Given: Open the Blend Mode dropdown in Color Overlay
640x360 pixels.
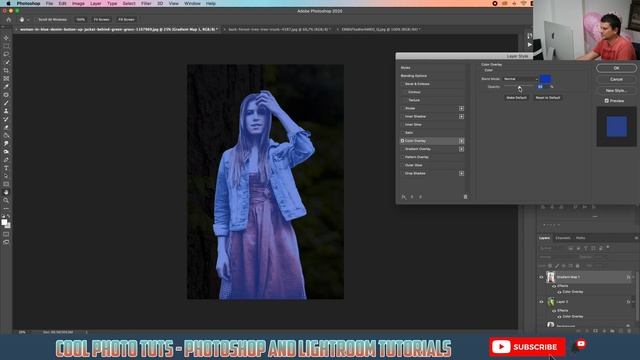Looking at the screenshot, I should [520, 79].
